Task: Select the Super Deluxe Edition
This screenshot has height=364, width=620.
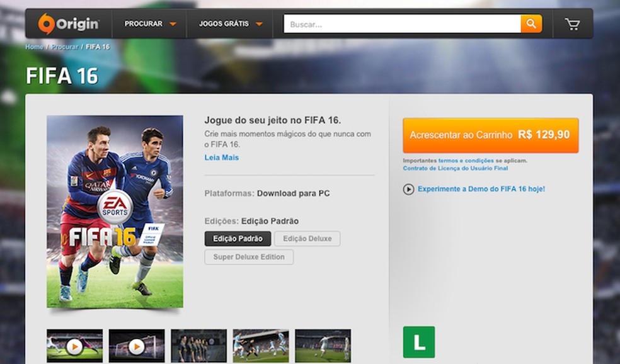Action: [248, 257]
